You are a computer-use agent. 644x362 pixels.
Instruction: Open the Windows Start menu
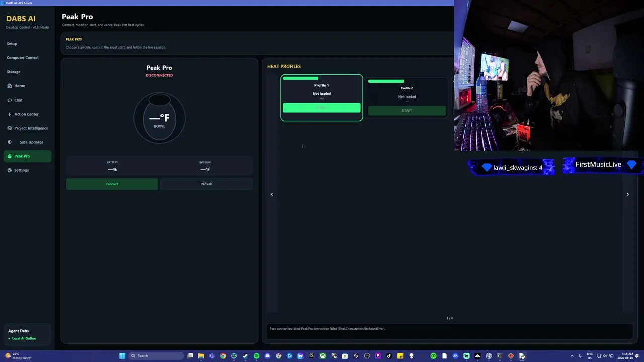click(x=122, y=356)
